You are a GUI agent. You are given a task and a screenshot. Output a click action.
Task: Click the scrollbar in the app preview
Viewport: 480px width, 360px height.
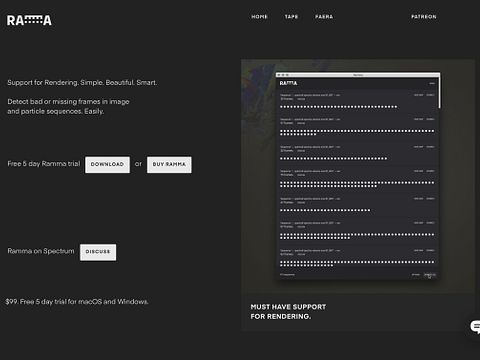coord(439,93)
